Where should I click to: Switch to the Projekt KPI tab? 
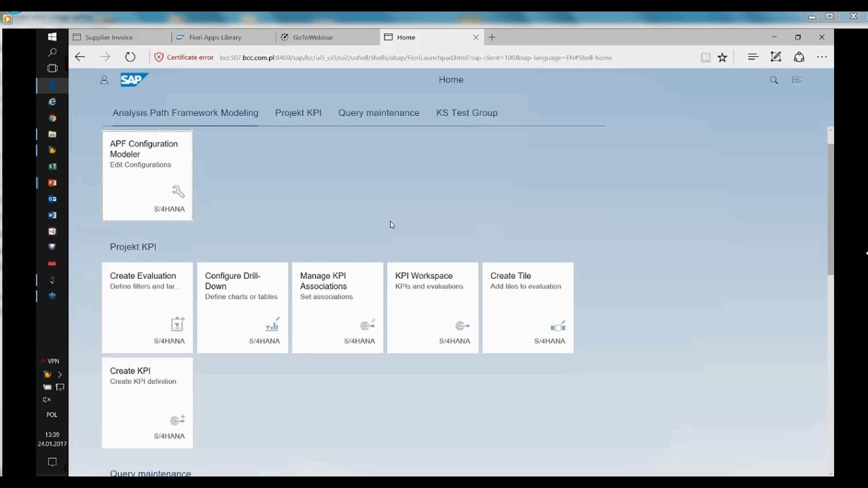298,113
